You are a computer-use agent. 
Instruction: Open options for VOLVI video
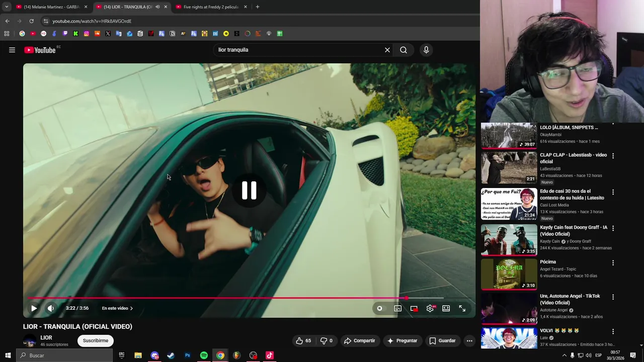(613, 332)
